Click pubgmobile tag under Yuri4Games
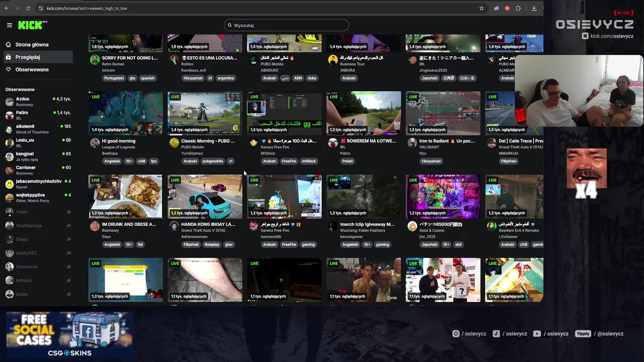Screen dimensions: 644x362 (x=213, y=161)
